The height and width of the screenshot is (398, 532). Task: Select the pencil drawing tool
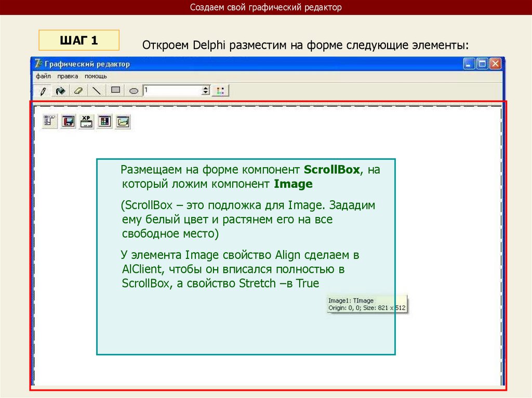tap(43, 91)
